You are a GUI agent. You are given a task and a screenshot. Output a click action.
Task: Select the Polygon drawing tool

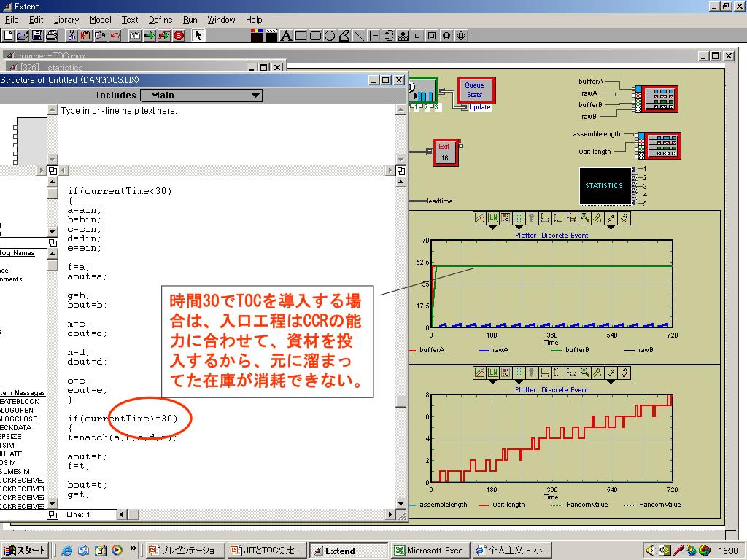pos(344,36)
